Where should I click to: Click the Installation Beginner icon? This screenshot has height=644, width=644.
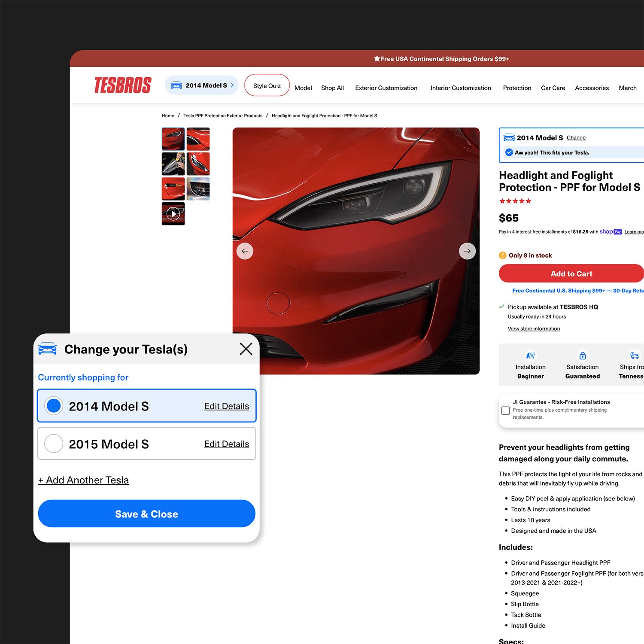(531, 355)
